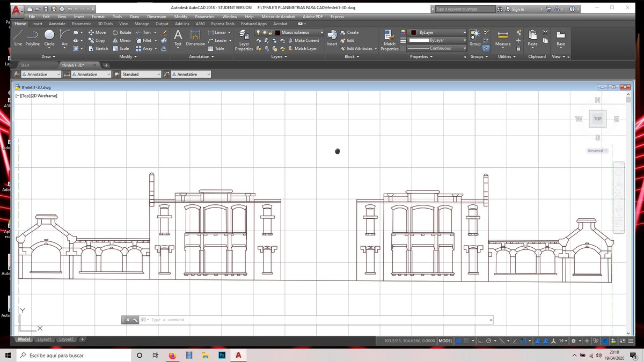This screenshot has width=644, height=362.
Task: Select the Polyline tool
Action: click(33, 38)
